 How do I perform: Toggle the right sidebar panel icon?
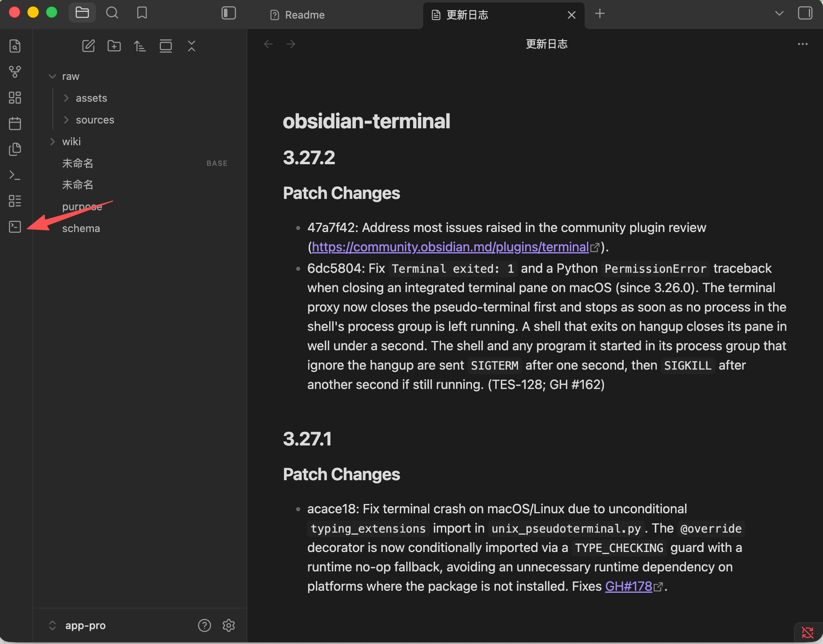tap(805, 13)
